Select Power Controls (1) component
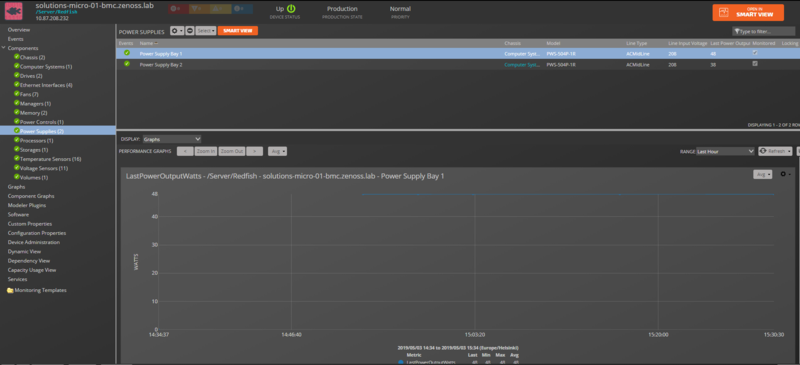The height and width of the screenshot is (365, 800). pyautogui.click(x=42, y=122)
